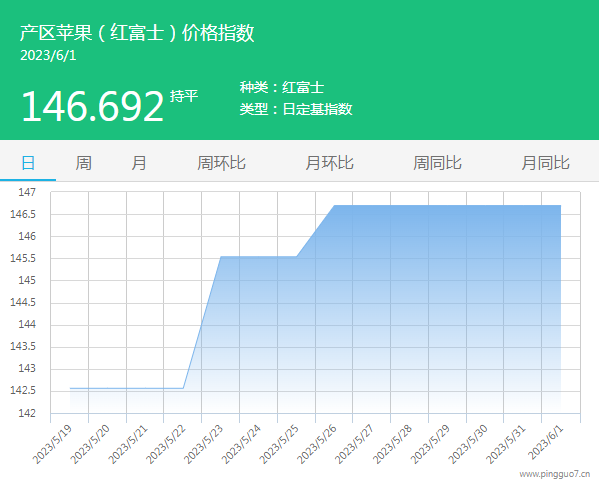Click chart plateau near 2023/5/29
Viewport: 599px width, 482px height.
[x=448, y=205]
